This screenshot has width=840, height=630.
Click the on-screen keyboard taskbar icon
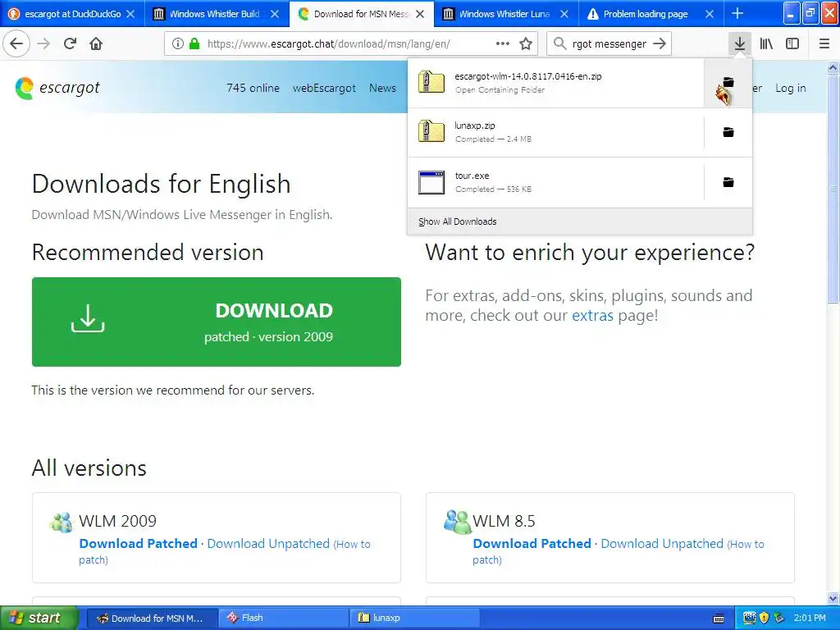point(719,619)
